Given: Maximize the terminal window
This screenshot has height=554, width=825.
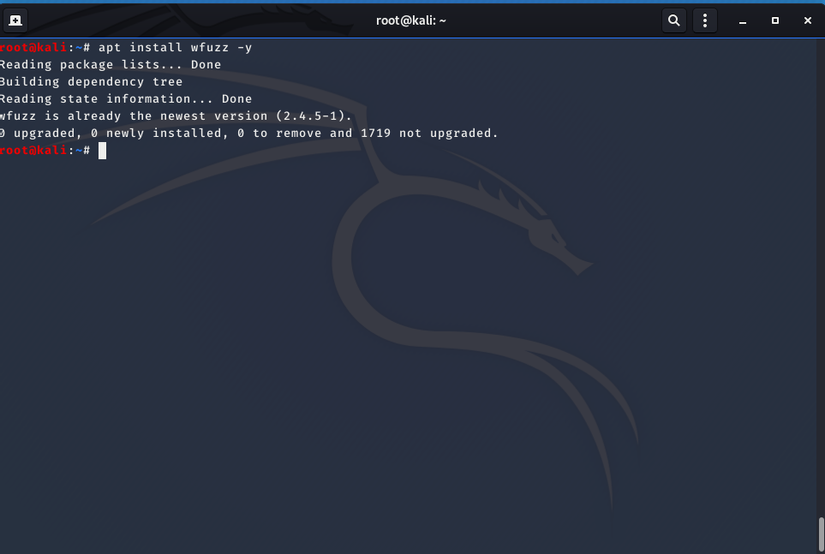Looking at the screenshot, I should click(775, 21).
